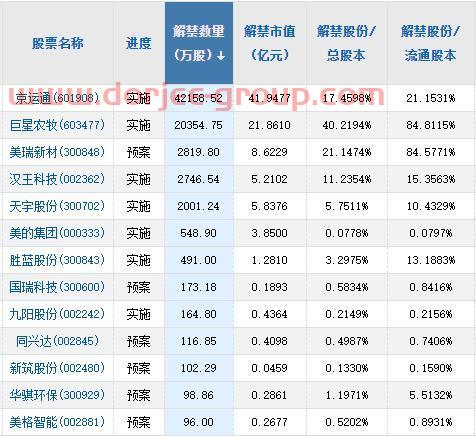476x436 pixels.
Task: Click the 股票名称 column header
Action: 58,43
